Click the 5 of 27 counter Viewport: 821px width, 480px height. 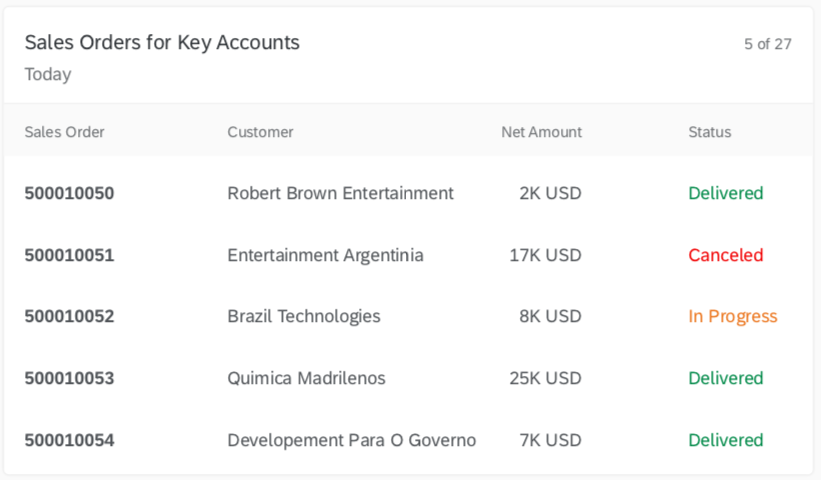768,44
